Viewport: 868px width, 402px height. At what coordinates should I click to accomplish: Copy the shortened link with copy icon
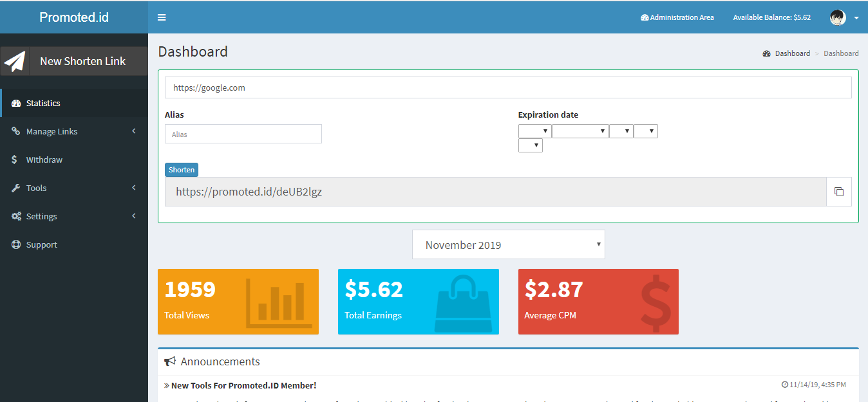coord(839,192)
